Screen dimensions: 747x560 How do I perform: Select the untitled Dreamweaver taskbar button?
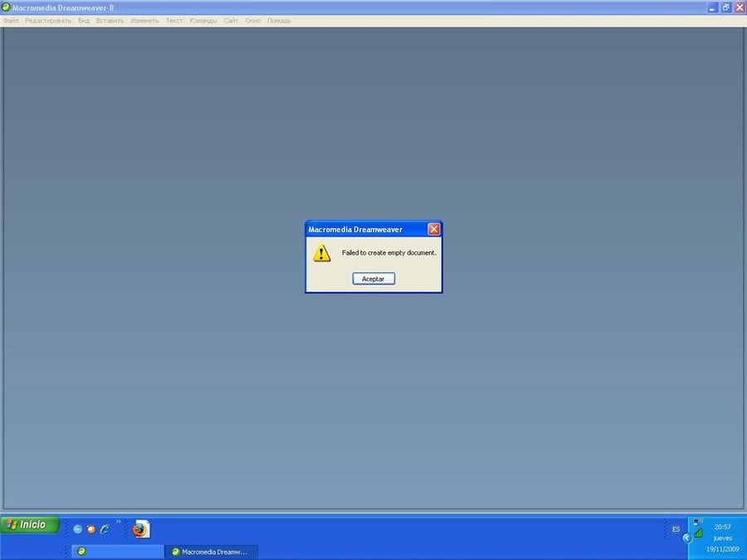[x=117, y=551]
